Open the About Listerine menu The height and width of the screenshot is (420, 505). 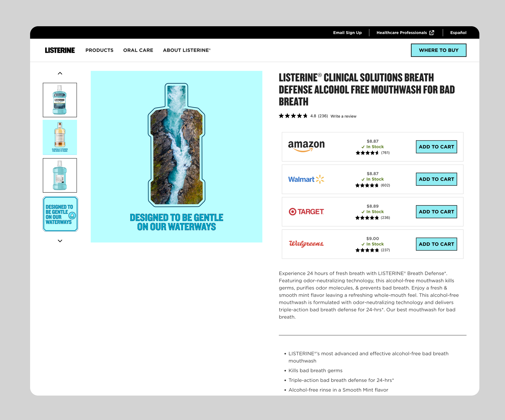pos(187,50)
